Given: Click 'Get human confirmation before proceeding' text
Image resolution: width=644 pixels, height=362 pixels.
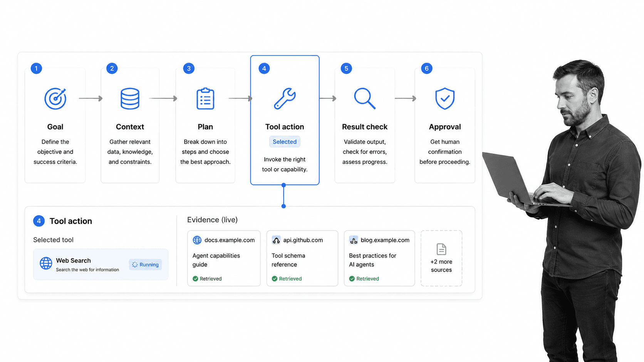Looking at the screenshot, I should (445, 152).
